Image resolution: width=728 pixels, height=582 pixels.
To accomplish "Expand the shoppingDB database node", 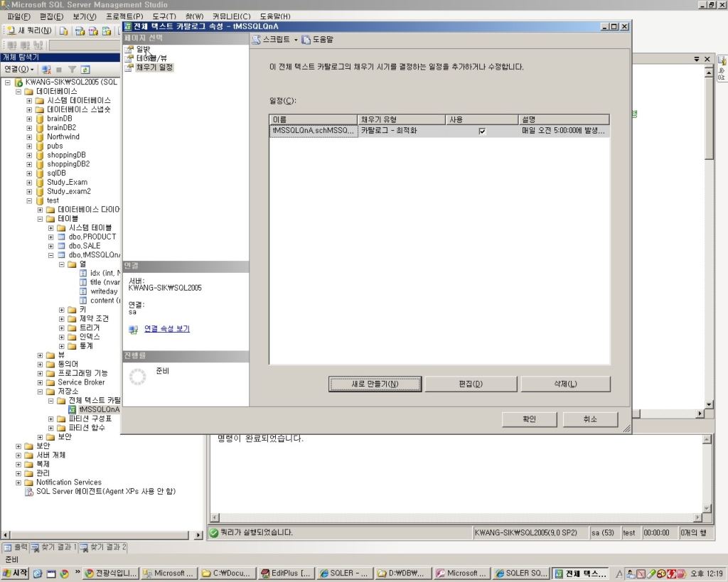I will 29,155.
